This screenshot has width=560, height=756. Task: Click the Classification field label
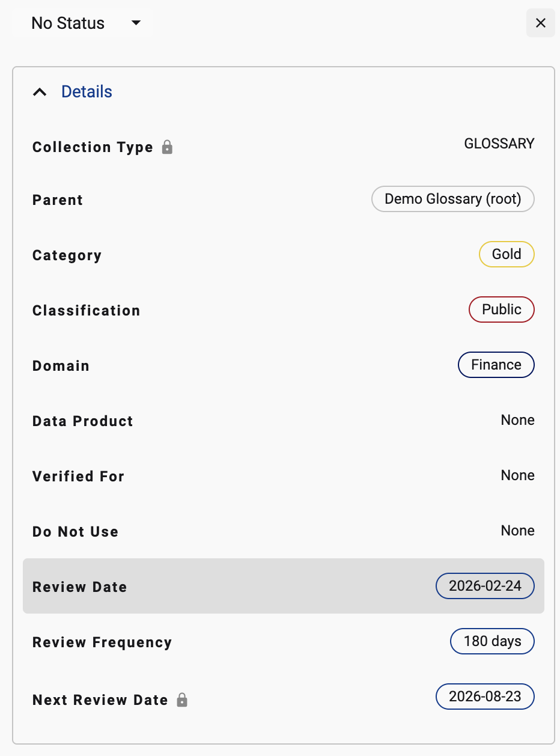86,311
